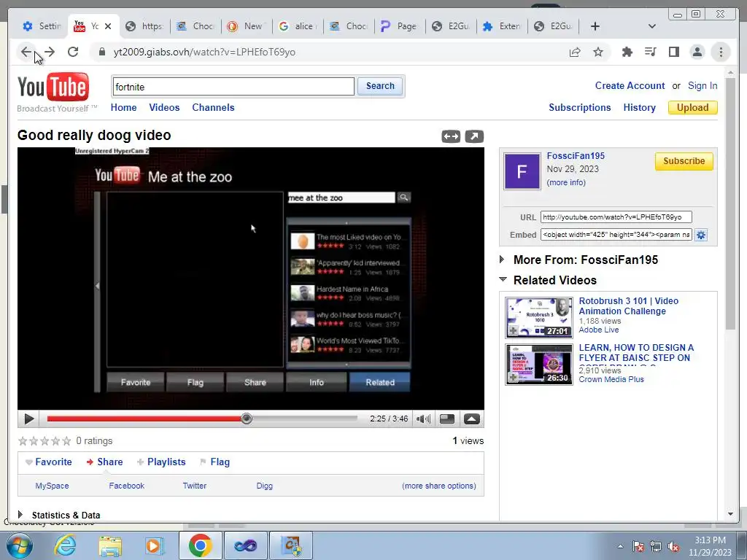
Task: Click the browser forward arrow
Action: click(50, 52)
